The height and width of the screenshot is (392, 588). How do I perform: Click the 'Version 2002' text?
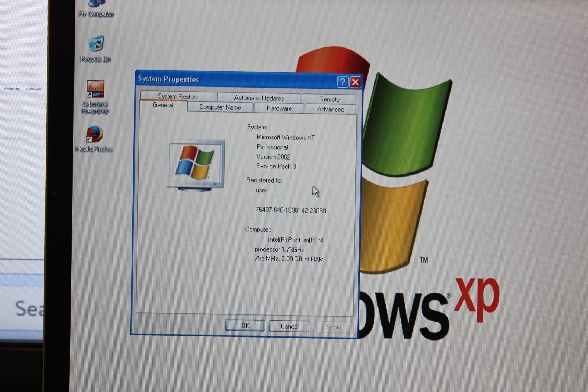273,157
